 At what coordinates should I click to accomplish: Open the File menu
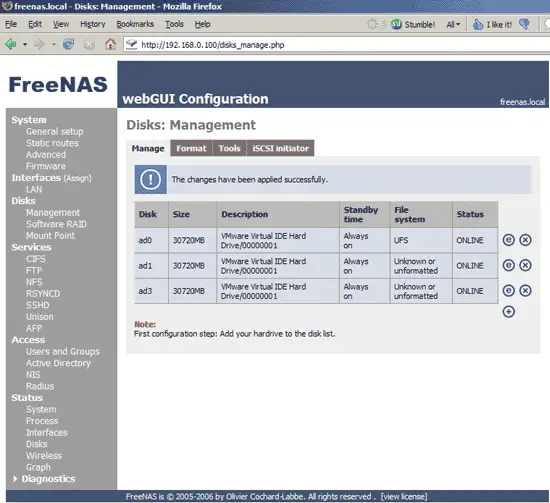coord(11,24)
